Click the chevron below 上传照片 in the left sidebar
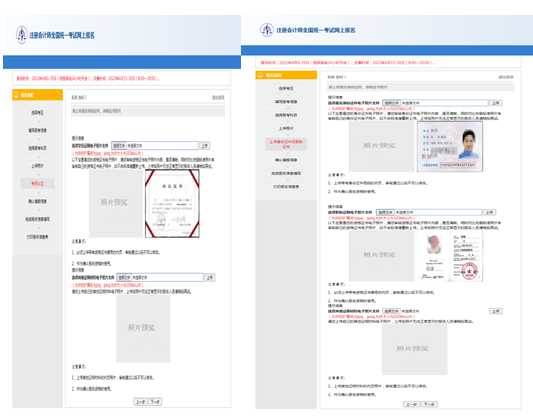533x416 pixels. click(x=39, y=175)
